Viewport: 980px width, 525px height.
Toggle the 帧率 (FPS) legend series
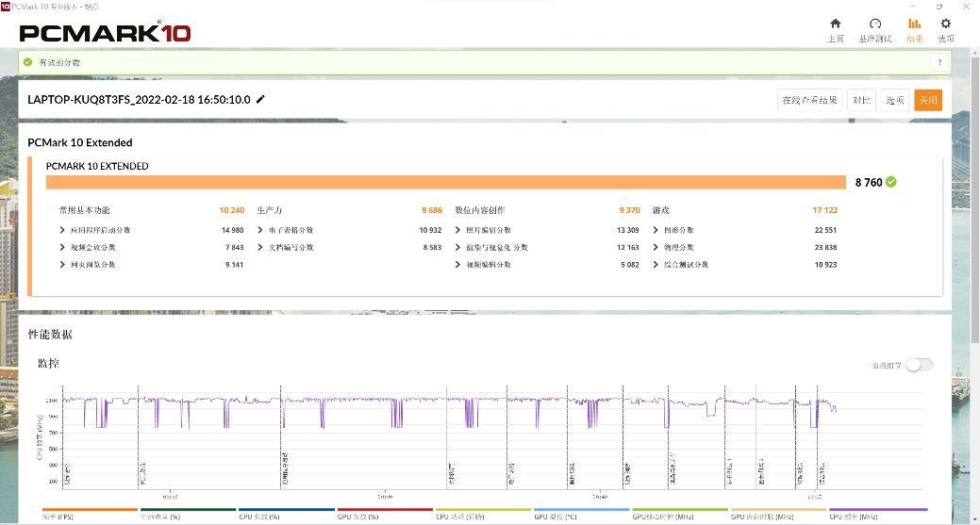[89, 514]
